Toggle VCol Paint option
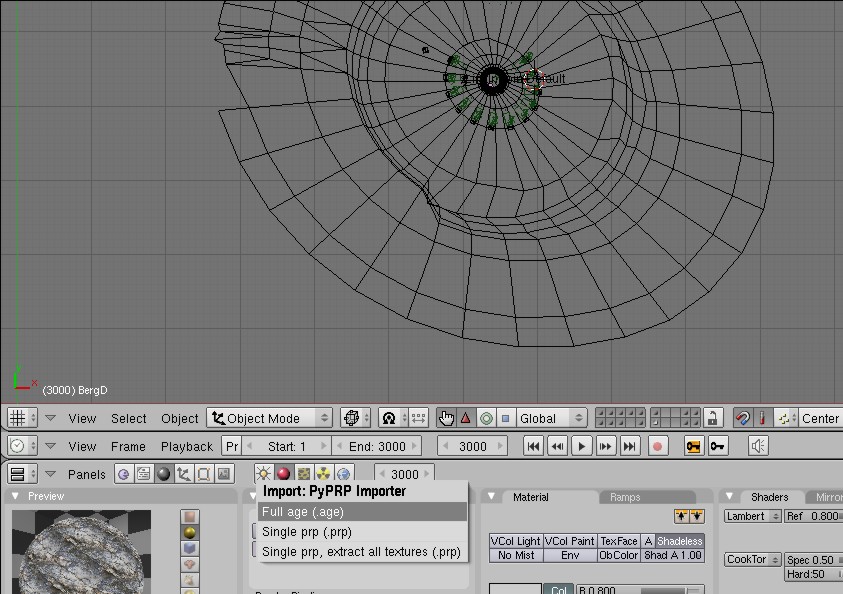Image resolution: width=843 pixels, height=594 pixels. click(x=570, y=541)
